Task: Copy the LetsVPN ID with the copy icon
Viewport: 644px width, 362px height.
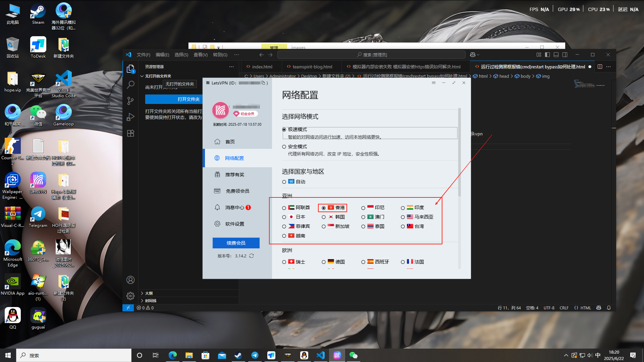Action: pyautogui.click(x=263, y=83)
